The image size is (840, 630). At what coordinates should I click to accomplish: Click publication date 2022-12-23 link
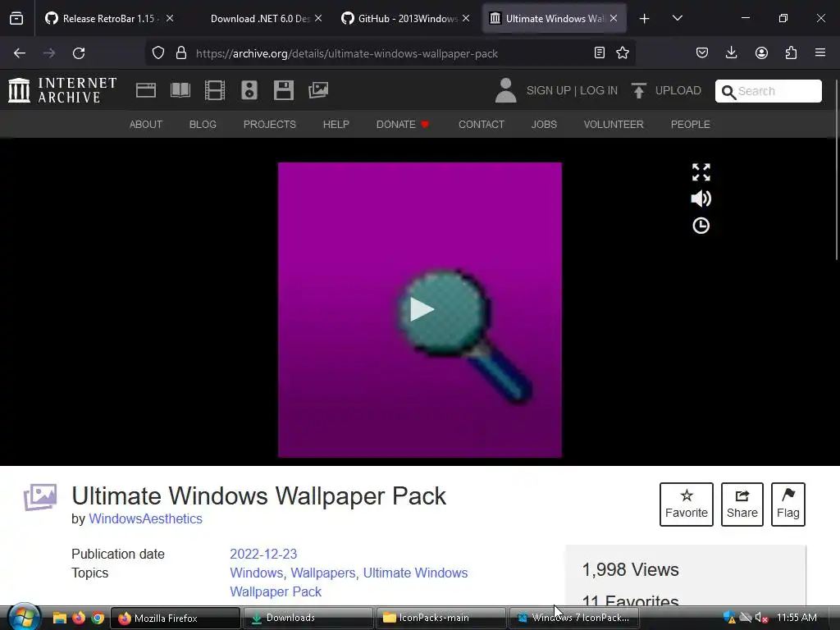263,554
